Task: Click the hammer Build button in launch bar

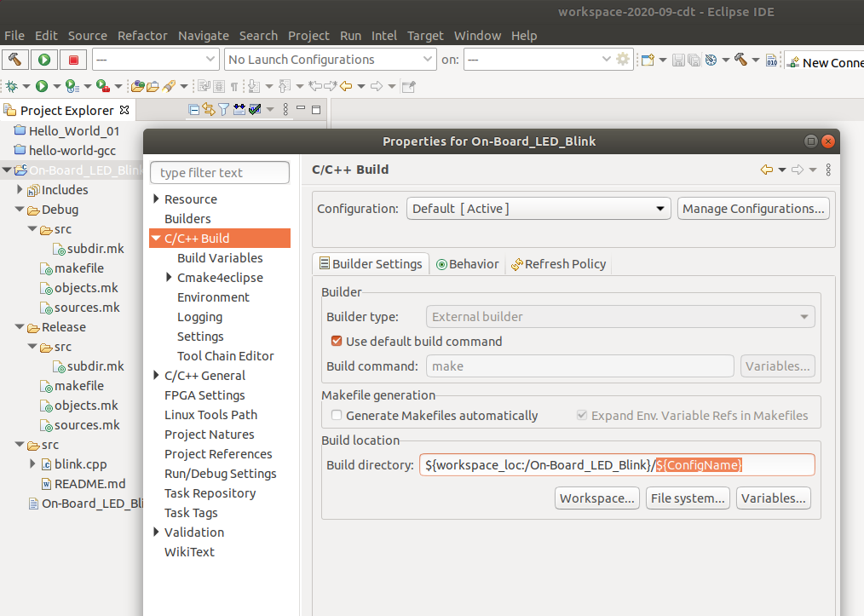Action: (16, 60)
